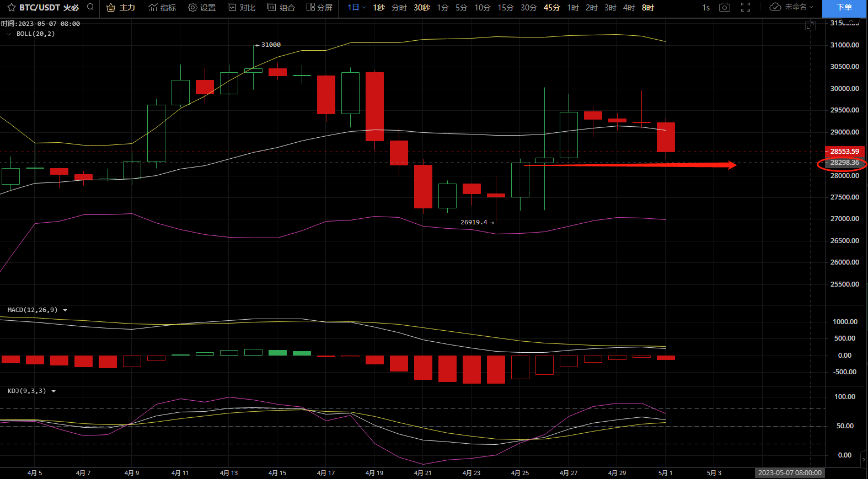Add BTC/USDT to favorites with star icon
Viewport: 868px width, 479px height.
pyautogui.click(x=11, y=8)
